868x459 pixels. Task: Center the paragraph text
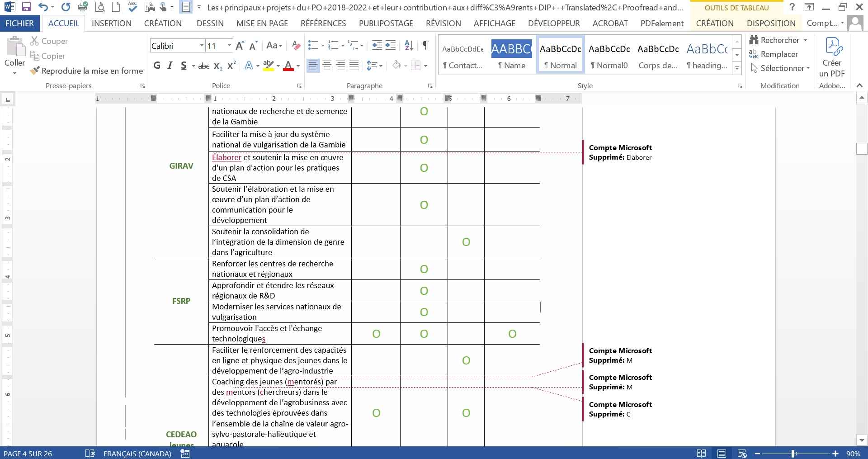click(x=326, y=66)
